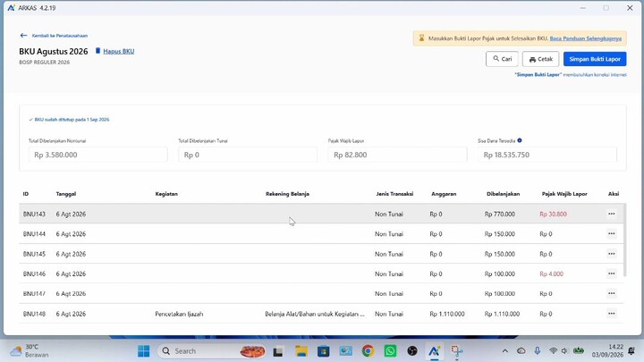Click the Pajak Wajib Lapor amount field

tap(397, 155)
